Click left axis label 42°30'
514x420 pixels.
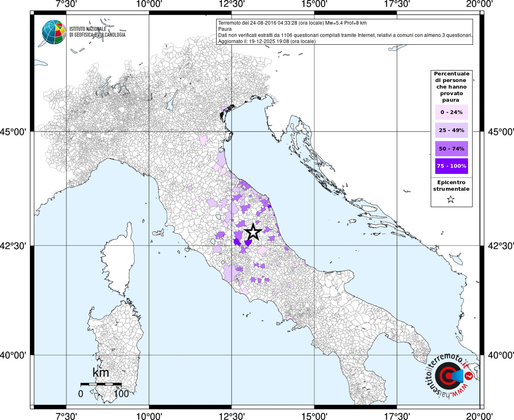click(13, 246)
